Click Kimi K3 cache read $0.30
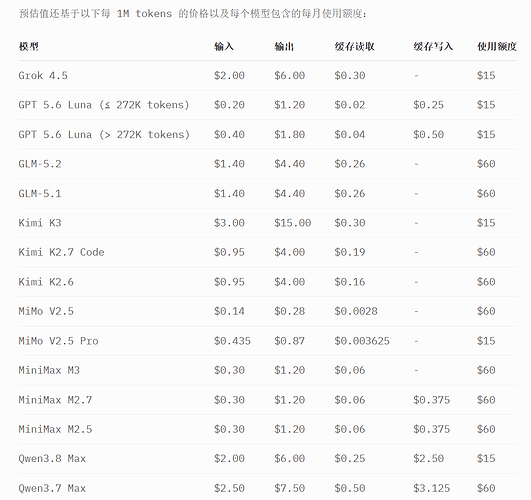 pos(350,223)
